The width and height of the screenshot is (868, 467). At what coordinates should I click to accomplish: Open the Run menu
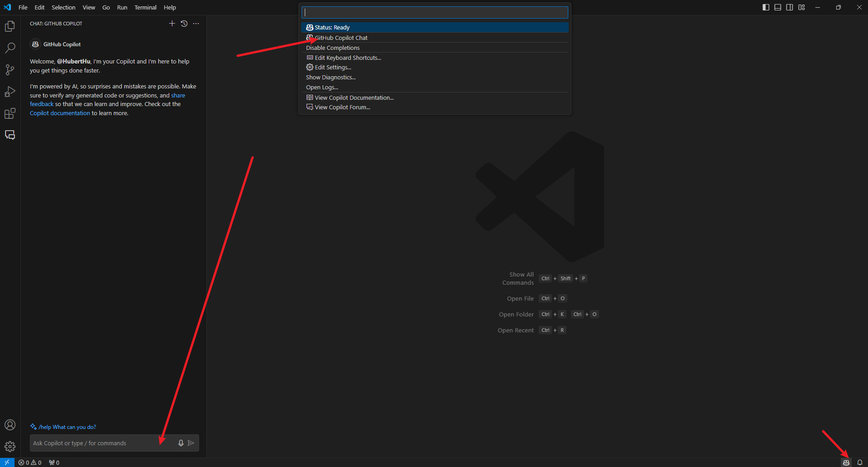point(122,7)
